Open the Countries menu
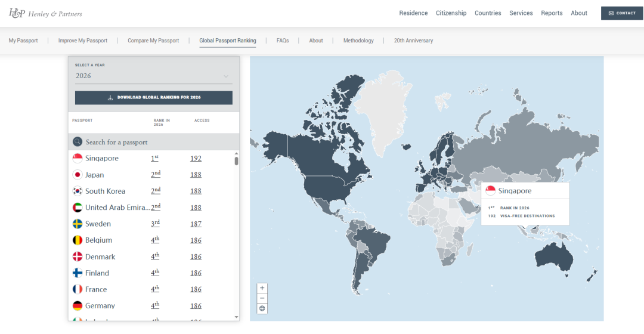 point(488,13)
